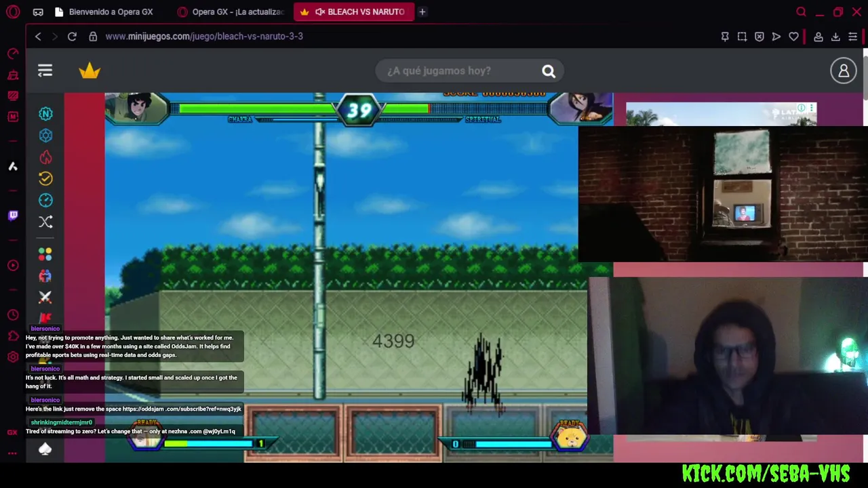Open browser profile icon in toolbar
Viewport: 868px width, 488px height.
coord(818,37)
